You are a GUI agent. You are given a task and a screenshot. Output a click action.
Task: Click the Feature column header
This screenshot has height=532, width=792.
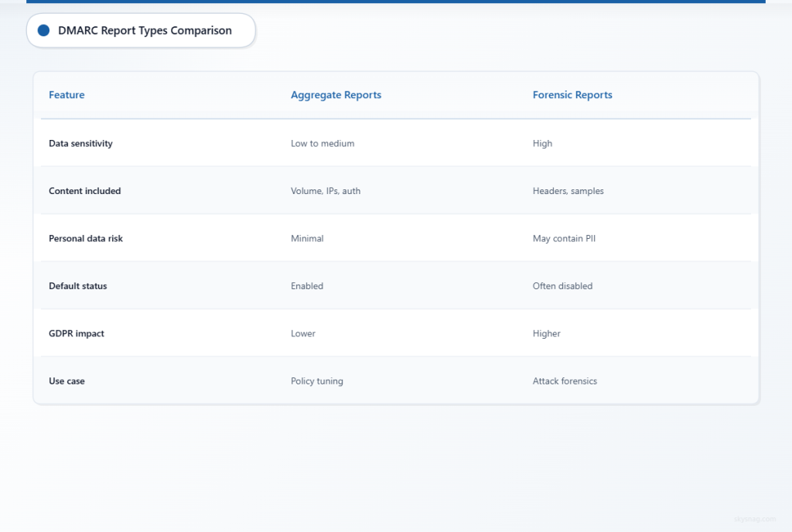click(x=67, y=95)
